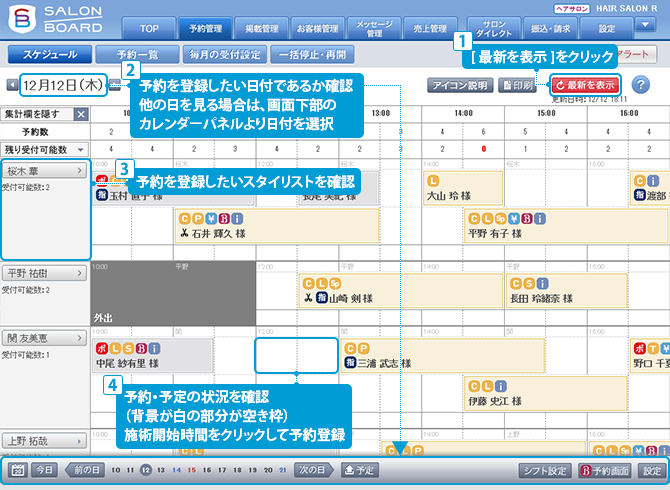Select day 13 in bottom date strip
The width and height of the screenshot is (670, 490).
coord(161,470)
